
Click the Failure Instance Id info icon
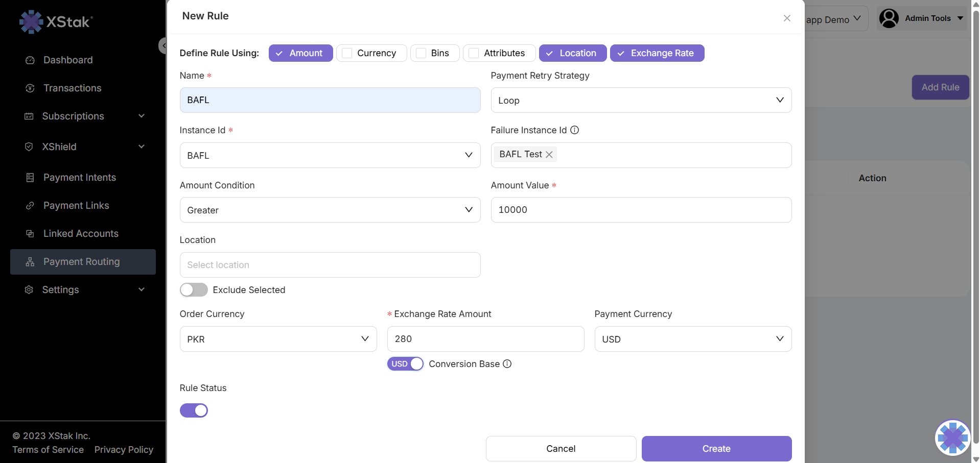[x=574, y=130]
